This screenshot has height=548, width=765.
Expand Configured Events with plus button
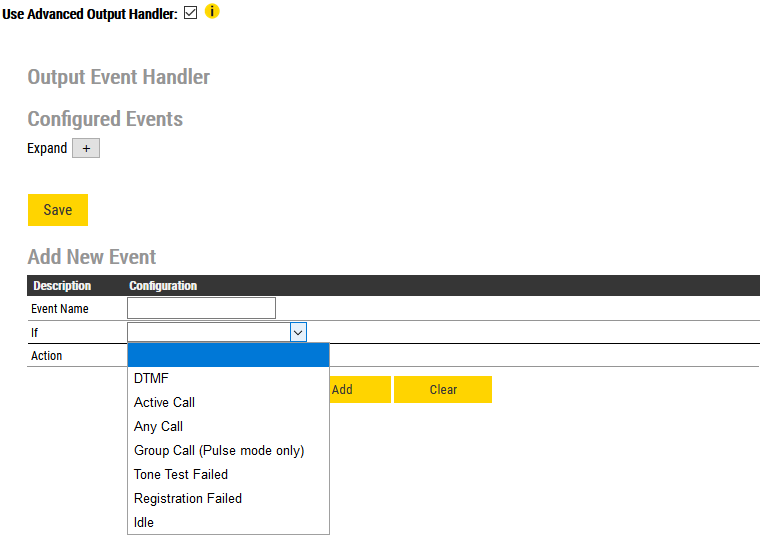click(86, 149)
